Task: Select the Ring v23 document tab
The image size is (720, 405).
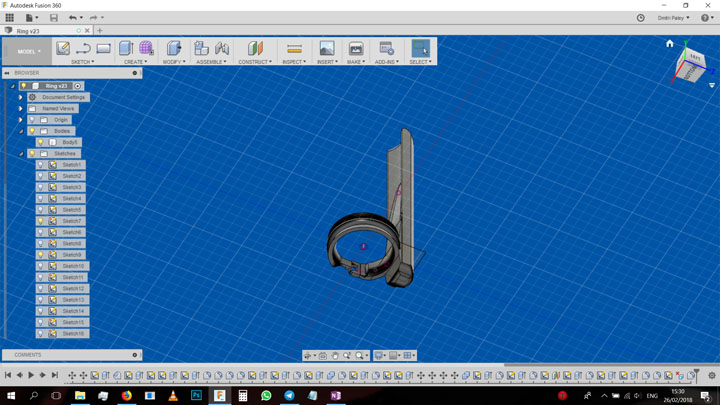Action: pyautogui.click(x=46, y=31)
